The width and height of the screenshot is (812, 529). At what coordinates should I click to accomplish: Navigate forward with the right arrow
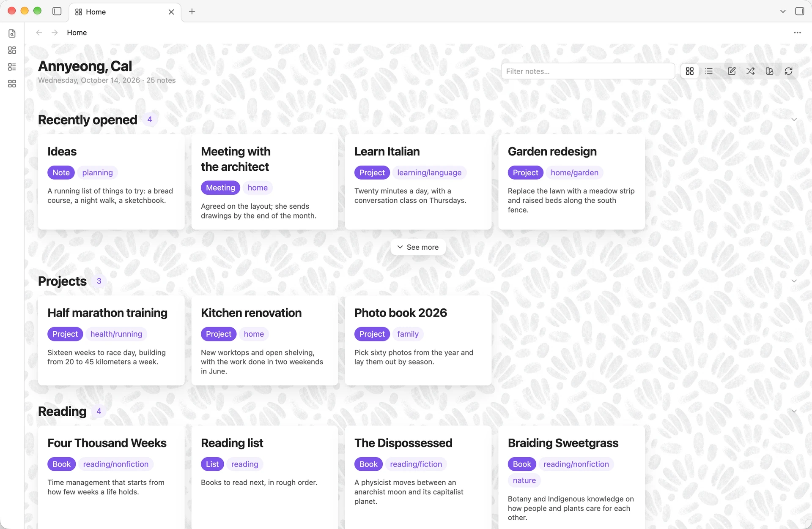[x=55, y=33]
